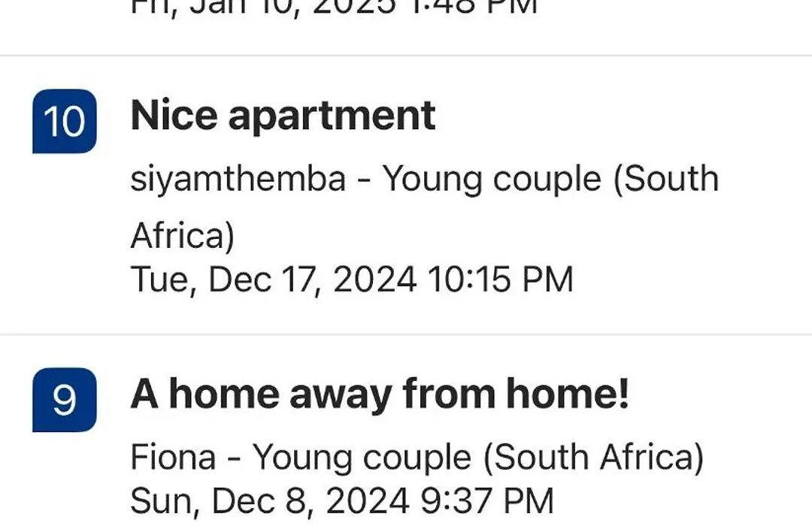812x526 pixels.
Task: Click divider line above Nice apartment review
Action: pos(406,55)
